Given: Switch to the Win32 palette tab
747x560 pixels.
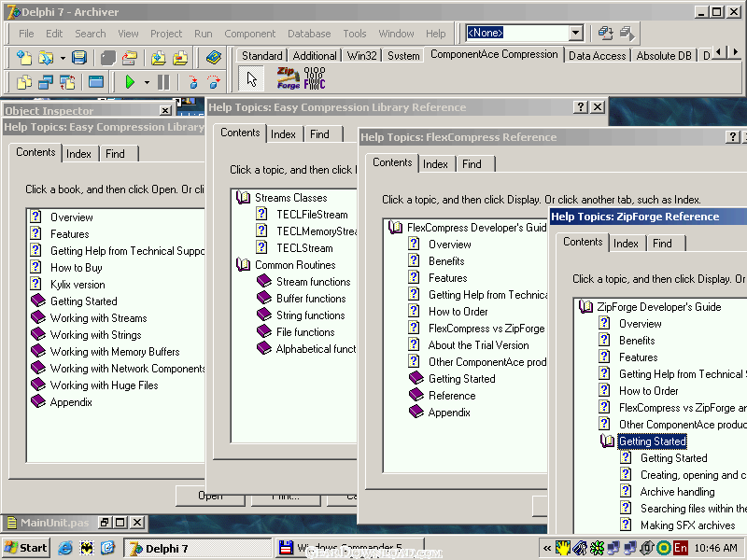Looking at the screenshot, I should (x=361, y=56).
